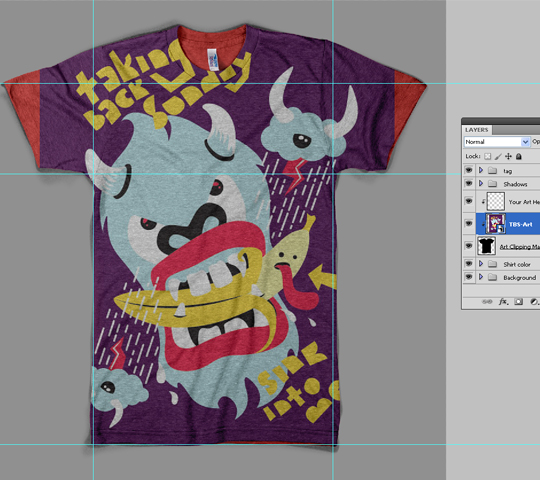Select the Art Clipping Mask layer name
This screenshot has width=540, height=480.
click(520, 247)
